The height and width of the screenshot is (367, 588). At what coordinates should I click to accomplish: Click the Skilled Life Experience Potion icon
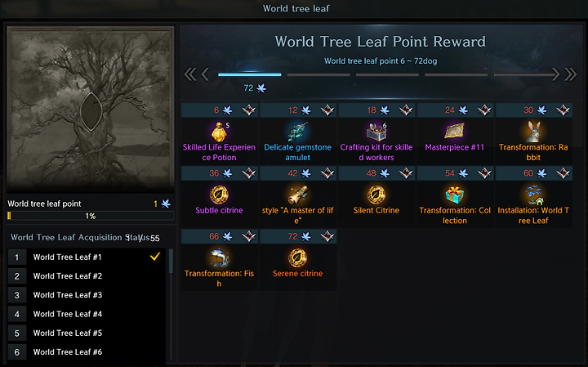point(220,132)
